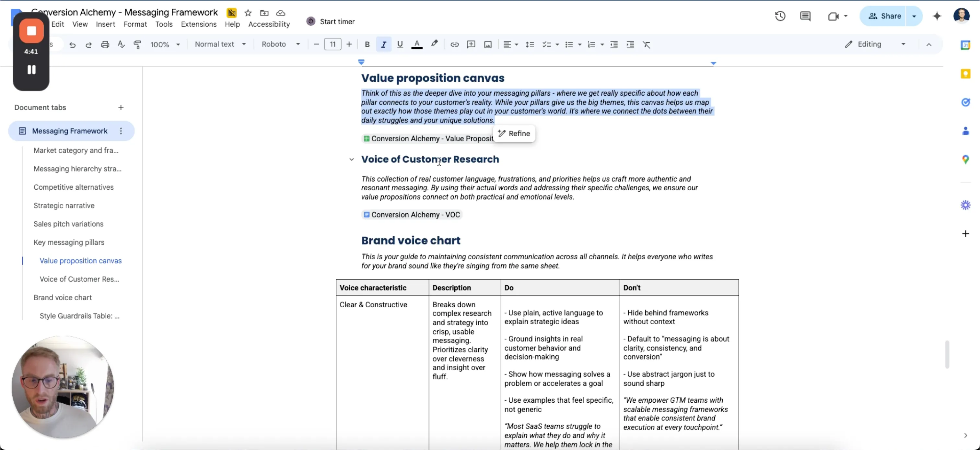Viewport: 980px width, 450px height.
Task: Click the print icon
Action: [105, 44]
